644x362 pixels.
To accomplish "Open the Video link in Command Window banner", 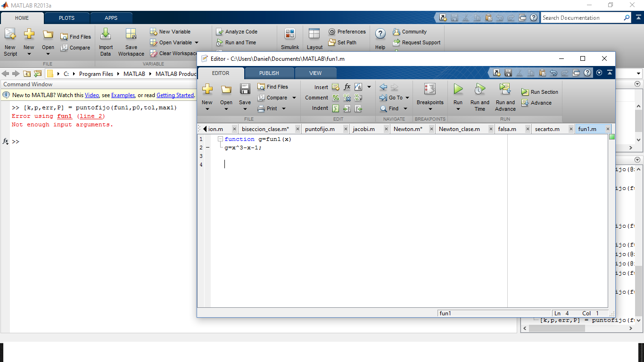I will pyautogui.click(x=92, y=95).
